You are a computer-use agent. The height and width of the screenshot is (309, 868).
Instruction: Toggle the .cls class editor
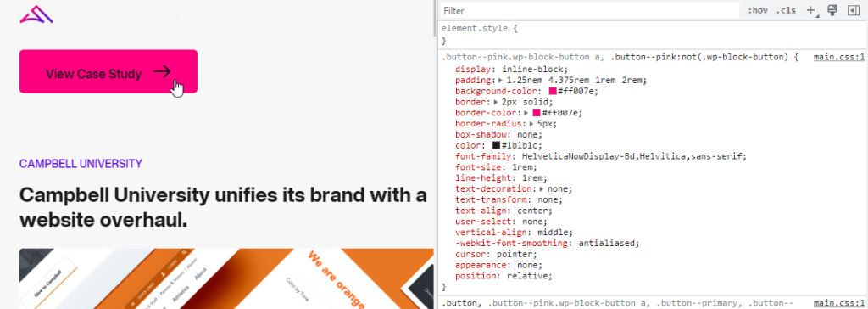786,10
